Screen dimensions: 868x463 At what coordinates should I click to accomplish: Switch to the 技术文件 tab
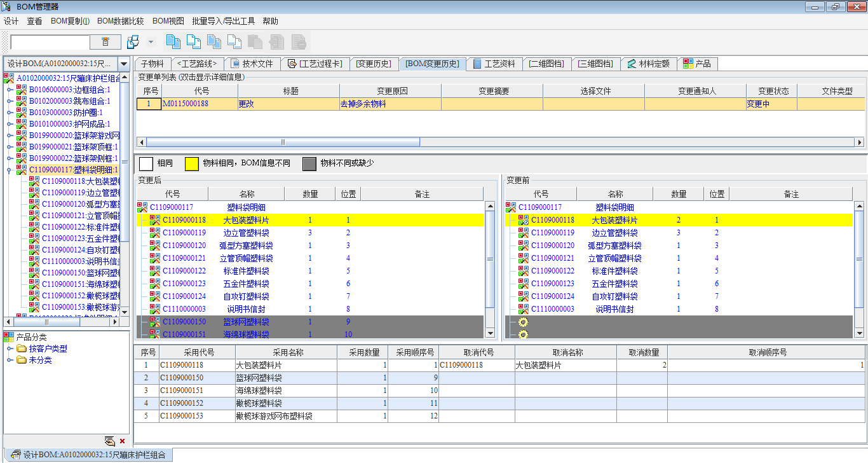pos(252,64)
